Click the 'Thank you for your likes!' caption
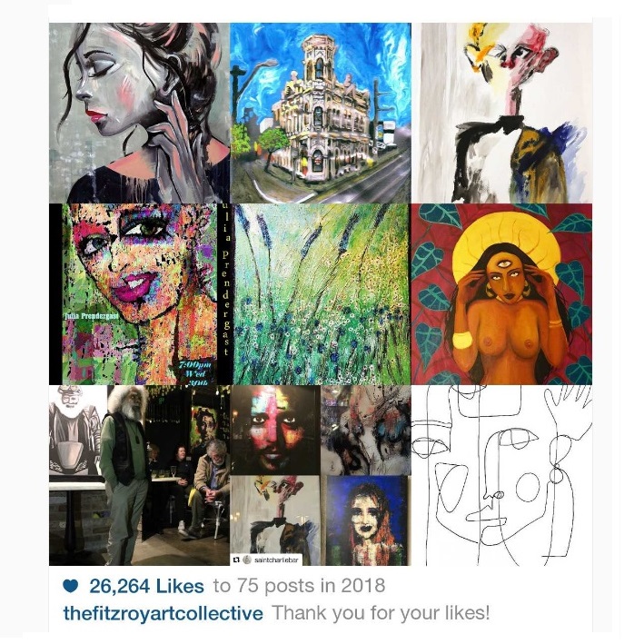 [x=381, y=613]
